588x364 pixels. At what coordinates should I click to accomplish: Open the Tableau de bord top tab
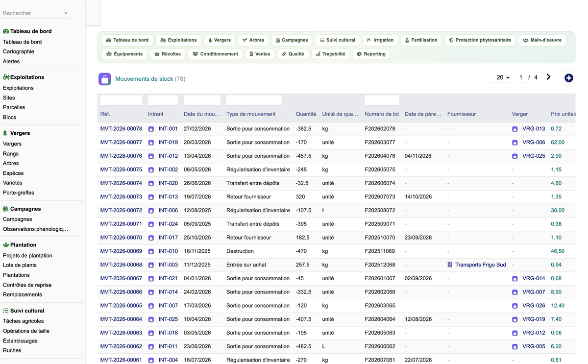pyautogui.click(x=127, y=40)
